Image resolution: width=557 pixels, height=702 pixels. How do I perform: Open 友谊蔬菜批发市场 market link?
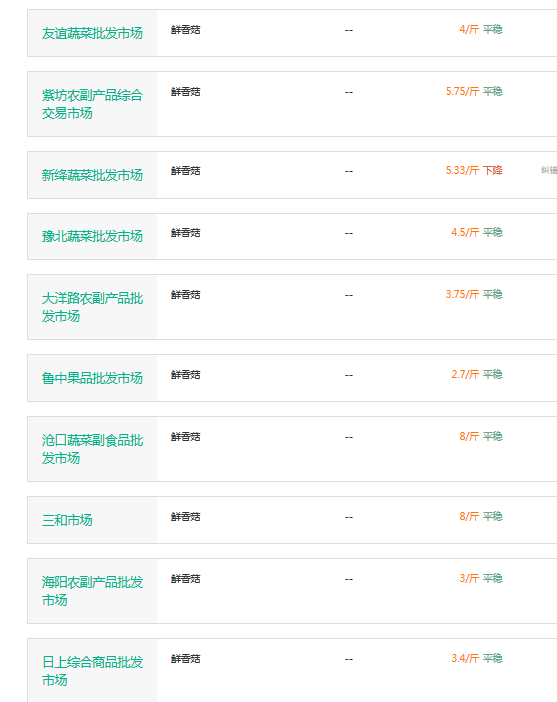(92, 33)
